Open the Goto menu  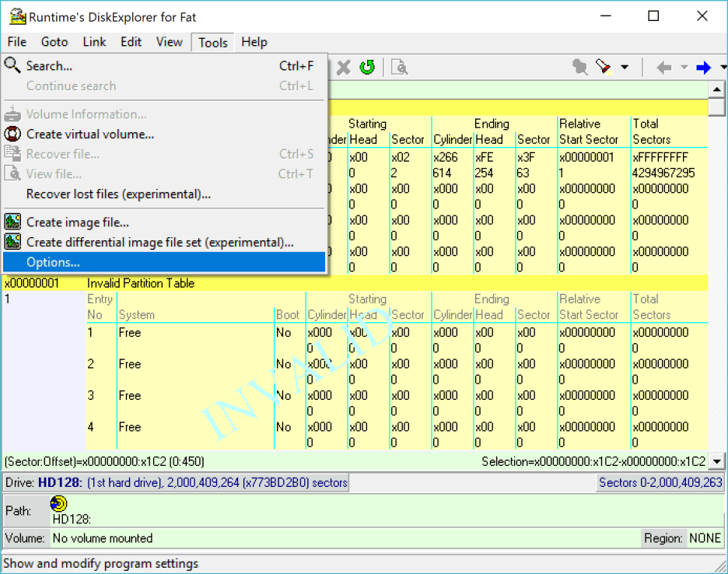pos(54,42)
